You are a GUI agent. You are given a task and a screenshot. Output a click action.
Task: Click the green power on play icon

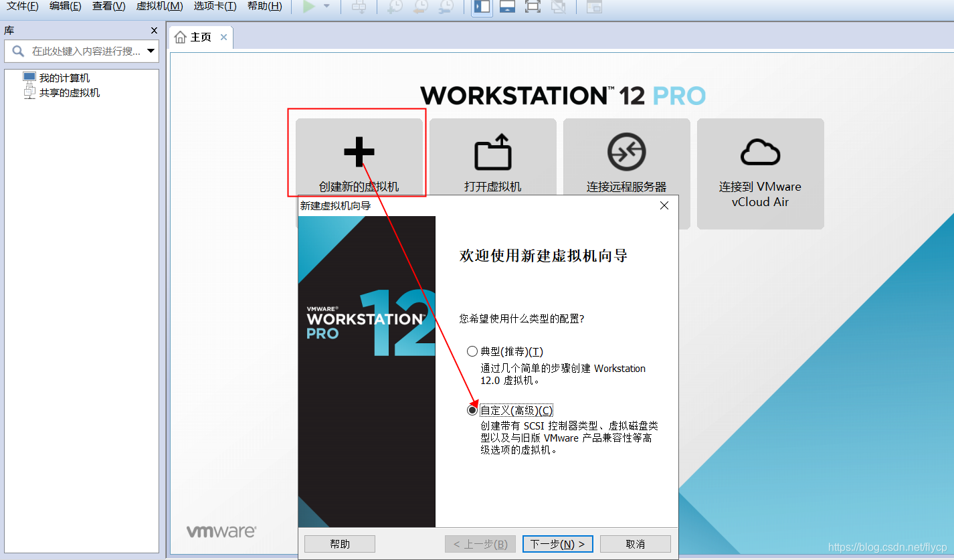pos(308,6)
